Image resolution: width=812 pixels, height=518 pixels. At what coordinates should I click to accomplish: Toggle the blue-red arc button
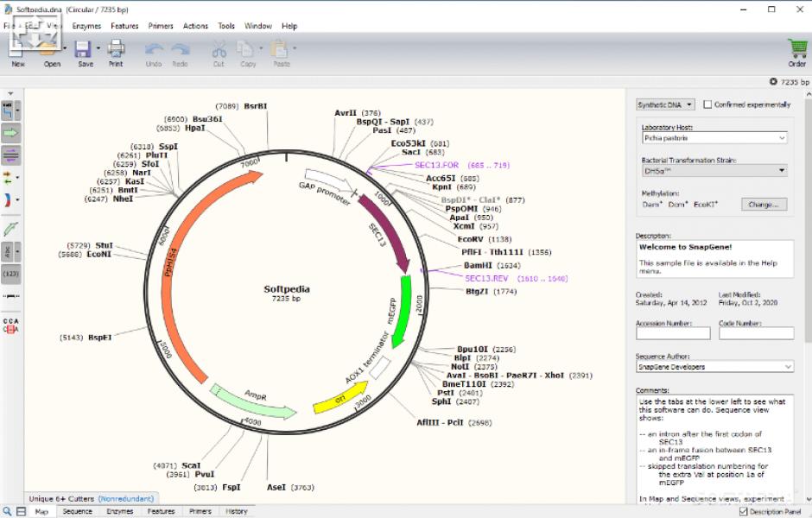pyautogui.click(x=7, y=199)
